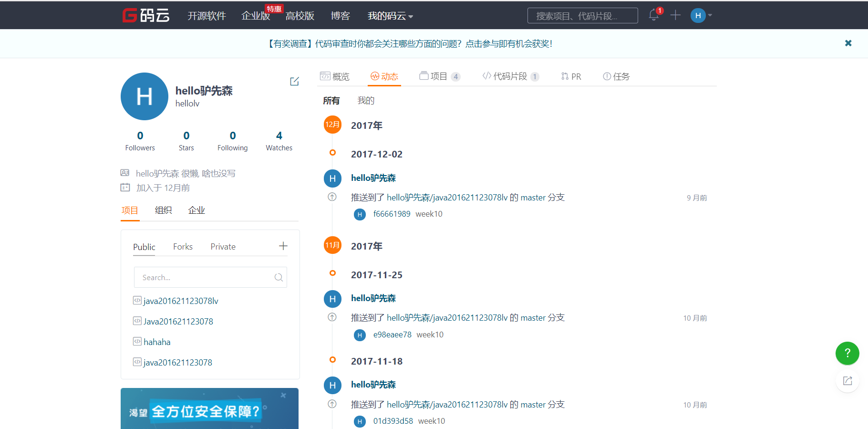Select the Forks projects tab

point(183,247)
